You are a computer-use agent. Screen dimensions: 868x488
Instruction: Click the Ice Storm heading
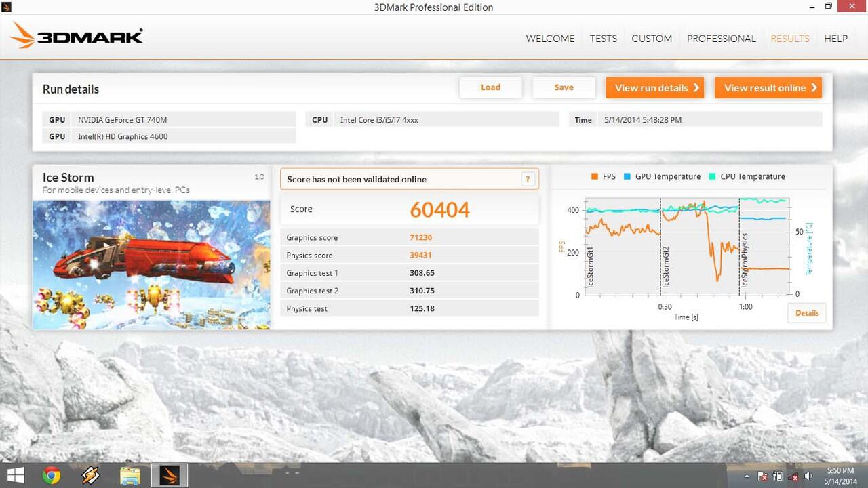point(68,178)
